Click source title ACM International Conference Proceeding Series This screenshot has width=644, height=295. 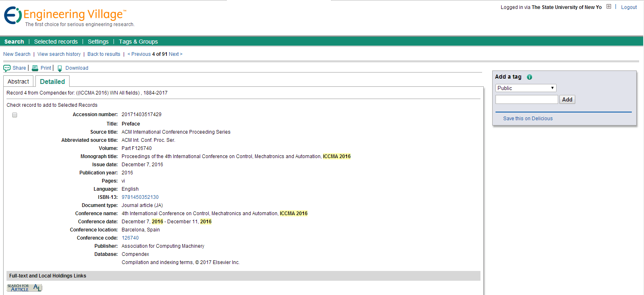176,132
